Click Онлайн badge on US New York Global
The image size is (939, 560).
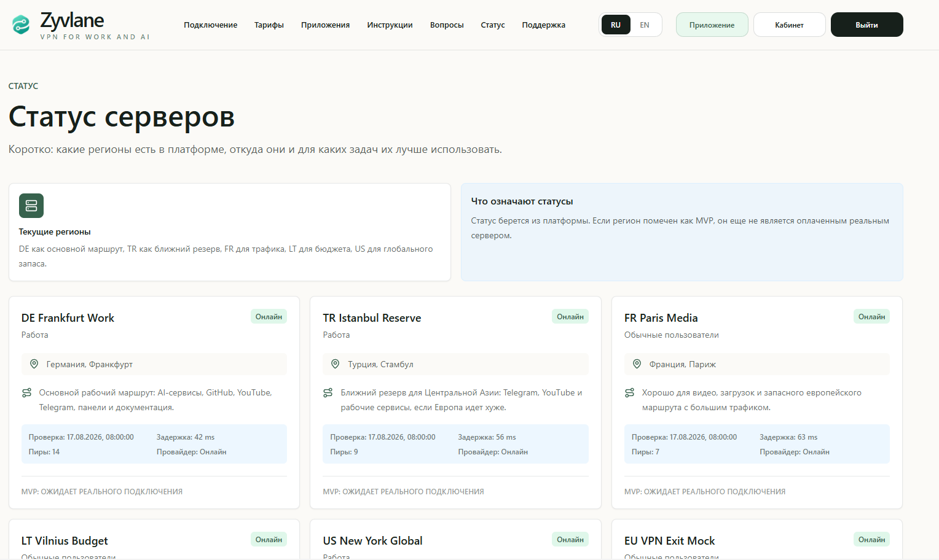coord(570,540)
